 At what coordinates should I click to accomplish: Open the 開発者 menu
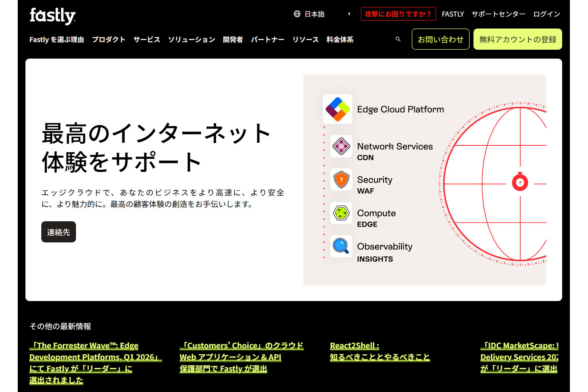click(233, 39)
